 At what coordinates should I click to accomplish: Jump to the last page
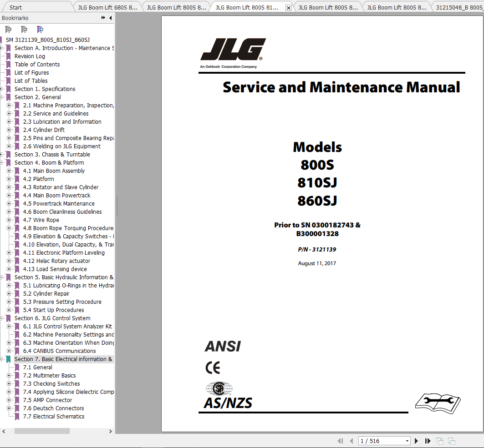point(428,441)
